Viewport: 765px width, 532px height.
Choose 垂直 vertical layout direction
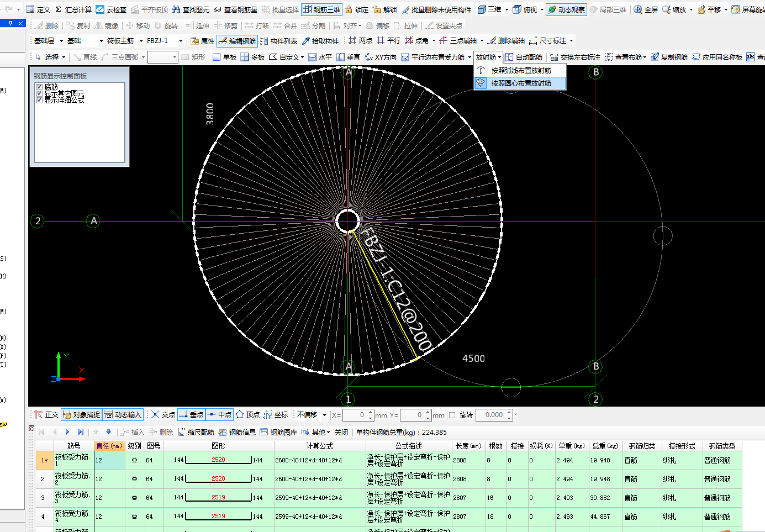coord(349,57)
